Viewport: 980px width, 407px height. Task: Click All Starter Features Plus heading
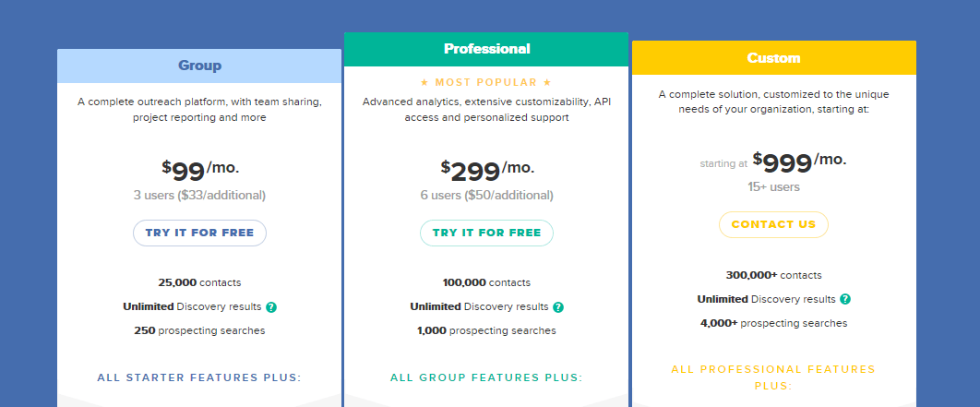[x=199, y=377]
